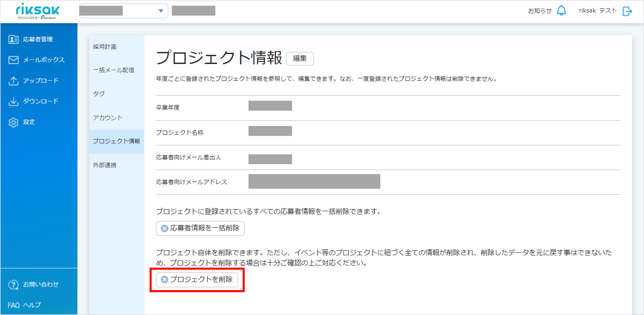This screenshot has width=644, height=315.
Task: Click the x icon on プロジェクトを削除
Action: (164, 279)
